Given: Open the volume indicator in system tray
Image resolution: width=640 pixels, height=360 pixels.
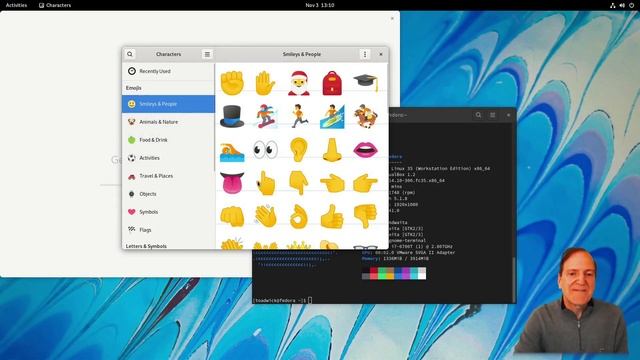Looking at the screenshot, I should pyautogui.click(x=622, y=5).
